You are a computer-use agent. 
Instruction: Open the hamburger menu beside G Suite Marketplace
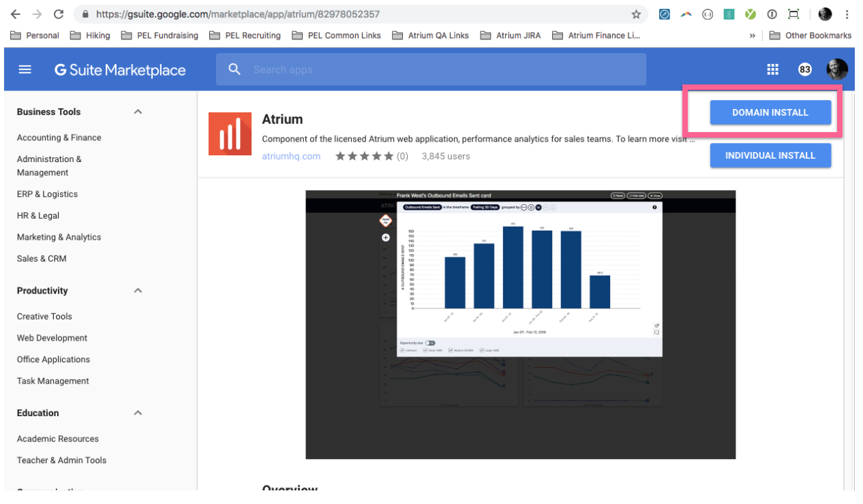(x=25, y=69)
